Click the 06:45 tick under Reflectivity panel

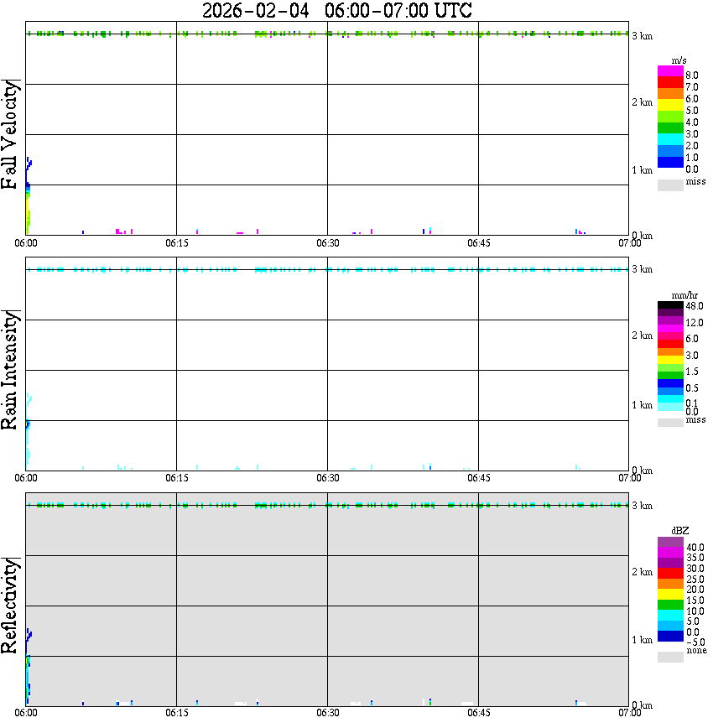[478, 713]
